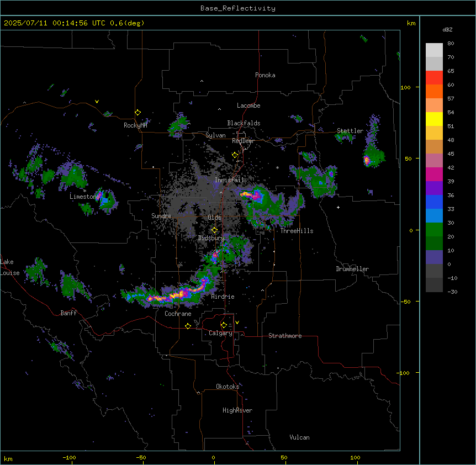The width and height of the screenshot is (476, 465).
Task: Select the Sundre label
Action: point(161,216)
